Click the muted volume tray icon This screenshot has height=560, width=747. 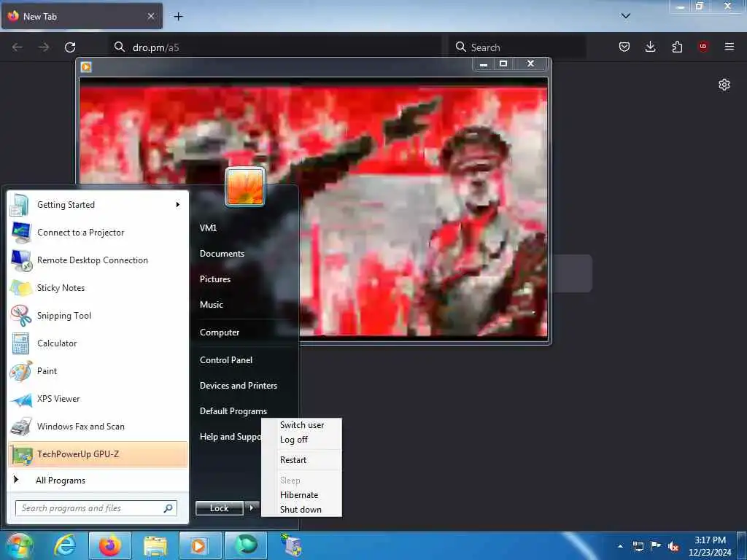[673, 546]
